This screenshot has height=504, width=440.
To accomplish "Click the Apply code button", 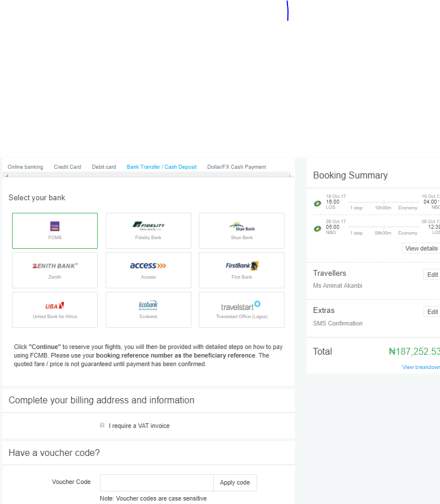I will click(x=235, y=482).
